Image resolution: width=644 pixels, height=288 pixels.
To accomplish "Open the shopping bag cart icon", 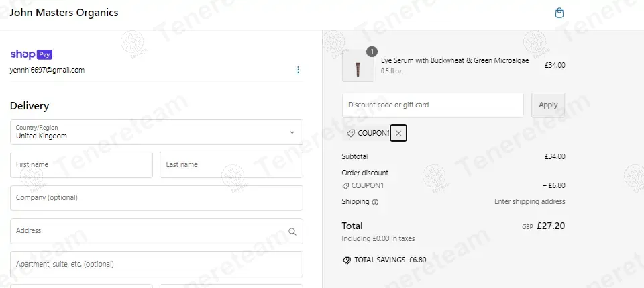I will [559, 13].
